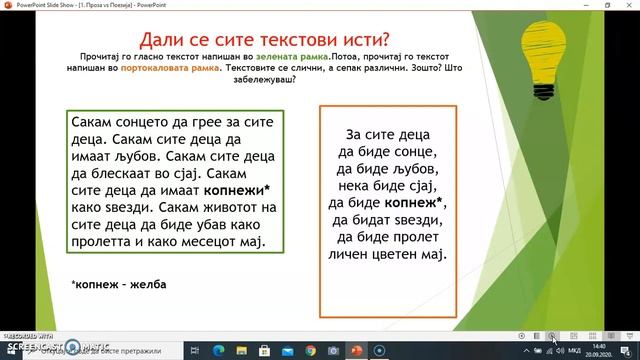The height and width of the screenshot is (360, 640).
Task: Open network signal icon in tray
Action: [x=549, y=351]
